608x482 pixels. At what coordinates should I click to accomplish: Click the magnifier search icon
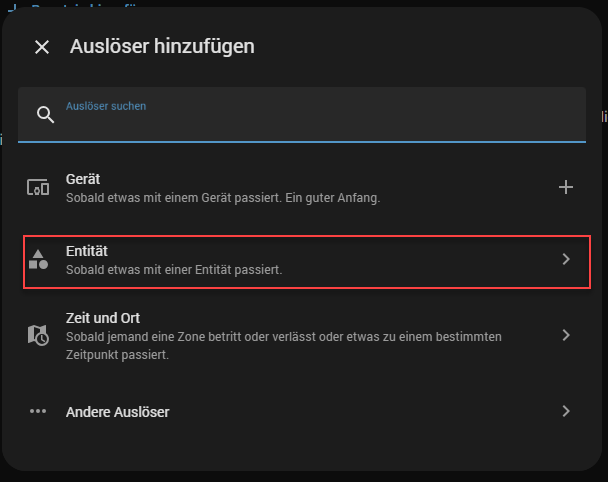[45, 114]
